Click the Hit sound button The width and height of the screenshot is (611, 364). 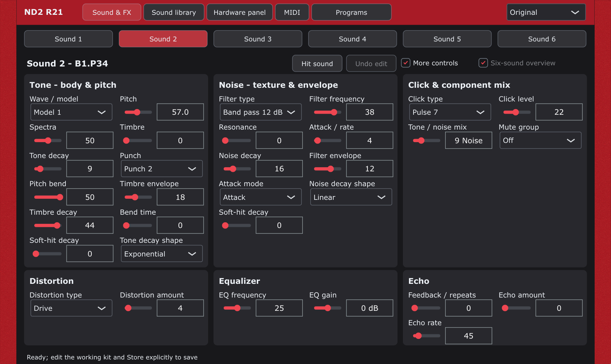pos(317,63)
